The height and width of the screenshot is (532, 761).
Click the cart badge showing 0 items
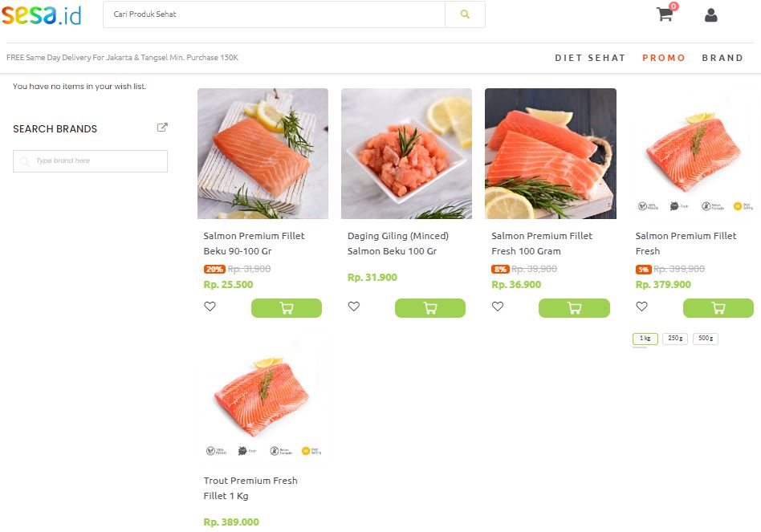click(x=672, y=6)
